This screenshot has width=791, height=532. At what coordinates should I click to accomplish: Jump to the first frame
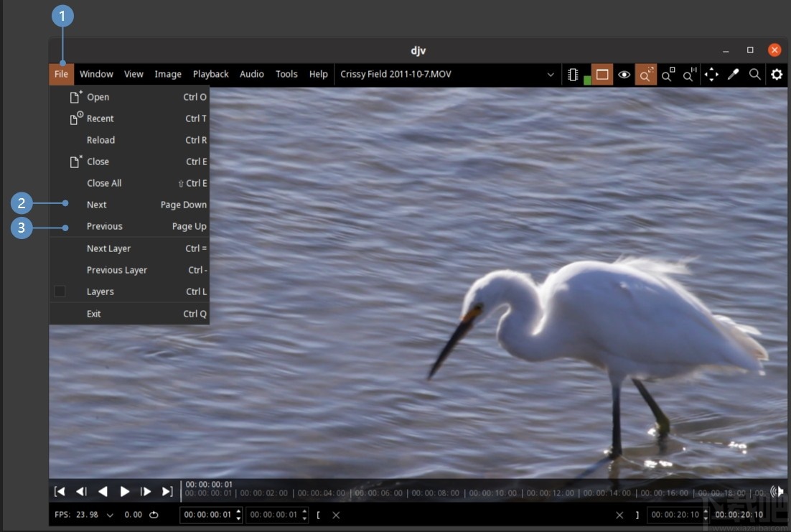(60, 492)
